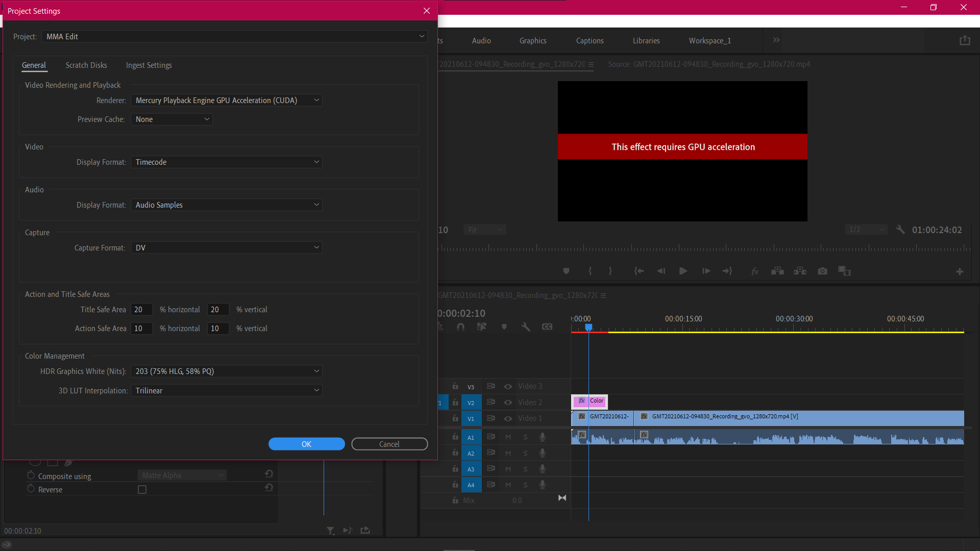This screenshot has height=551, width=980.
Task: Solo the A2 audio track
Action: pos(526,453)
